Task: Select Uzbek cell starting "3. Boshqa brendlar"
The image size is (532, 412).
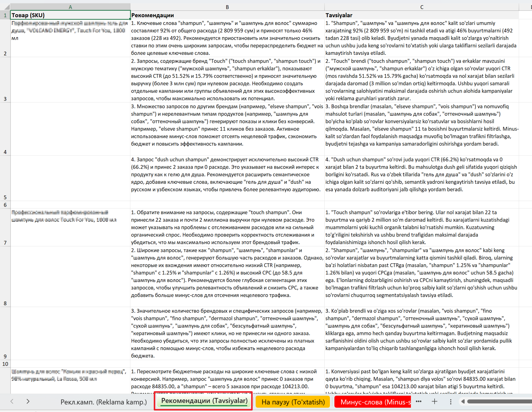Action: click(x=422, y=129)
